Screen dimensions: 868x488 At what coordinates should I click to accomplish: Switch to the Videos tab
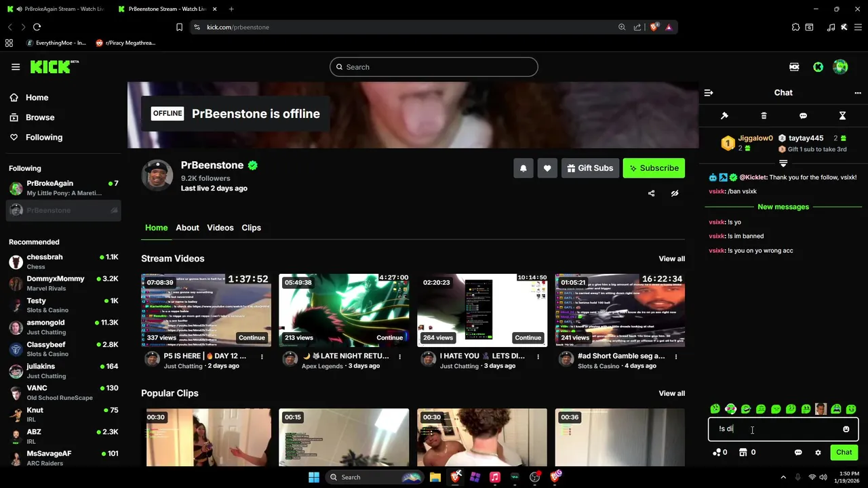pos(220,228)
